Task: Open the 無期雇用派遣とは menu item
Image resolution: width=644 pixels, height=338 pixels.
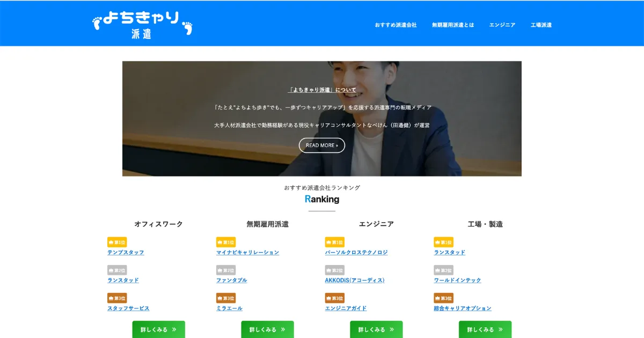Action: click(x=453, y=25)
